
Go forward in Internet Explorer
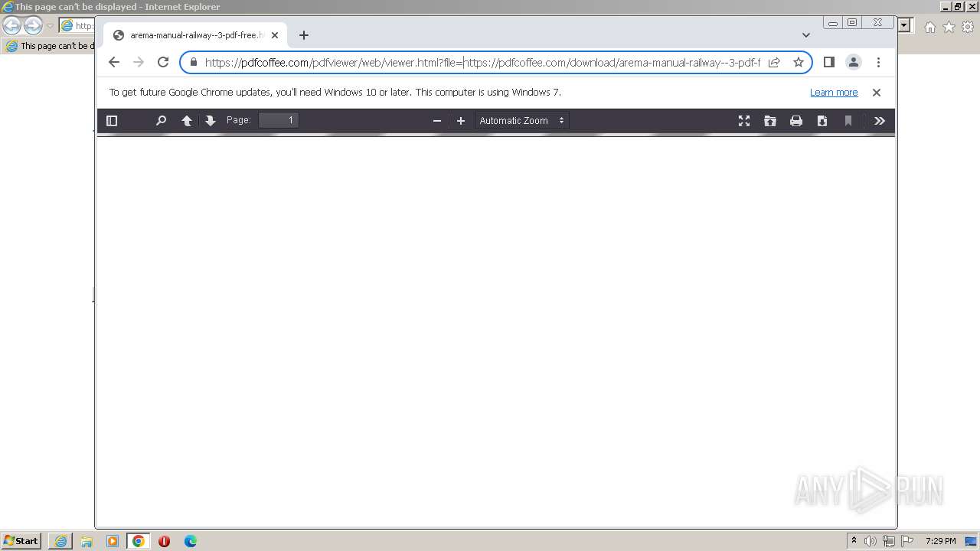pyautogui.click(x=33, y=25)
